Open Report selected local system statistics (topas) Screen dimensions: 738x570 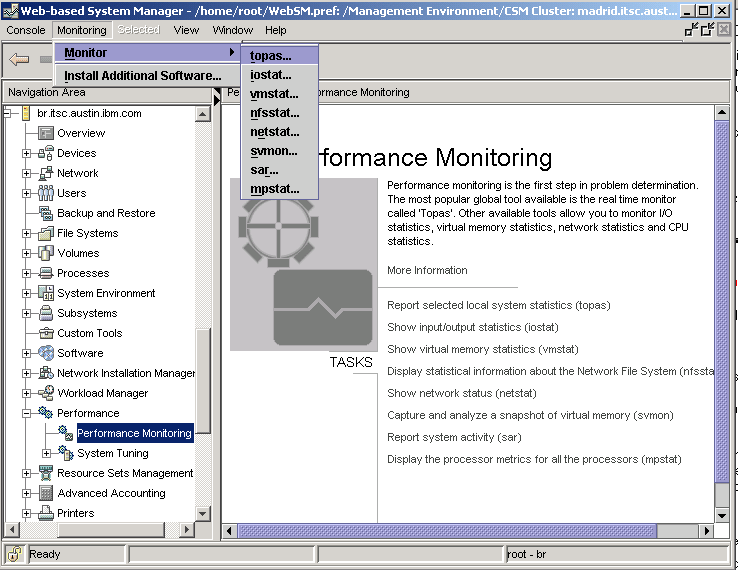498,305
